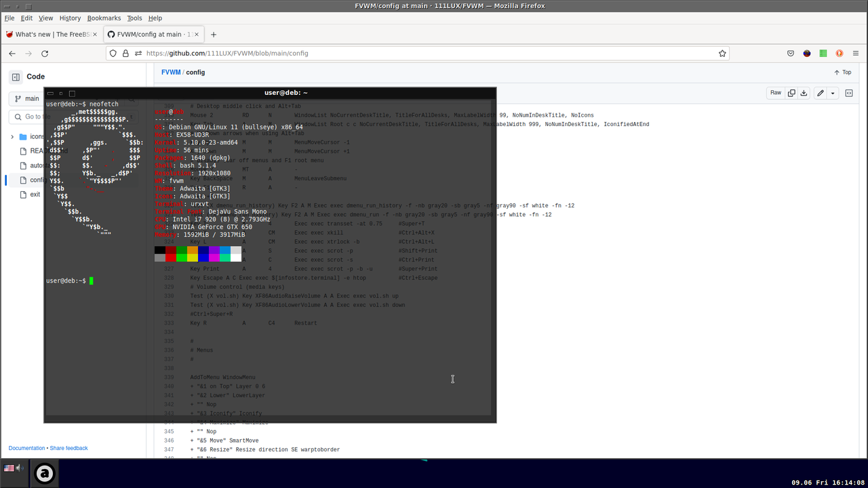This screenshot has height=488, width=868.
Task: Open the Help menu
Action: click(x=155, y=18)
